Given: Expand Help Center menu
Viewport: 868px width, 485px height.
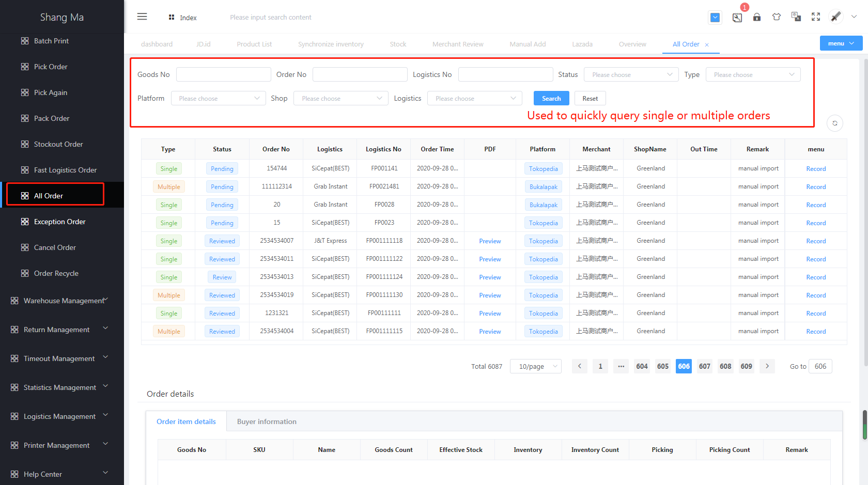Looking at the screenshot, I should [x=62, y=474].
